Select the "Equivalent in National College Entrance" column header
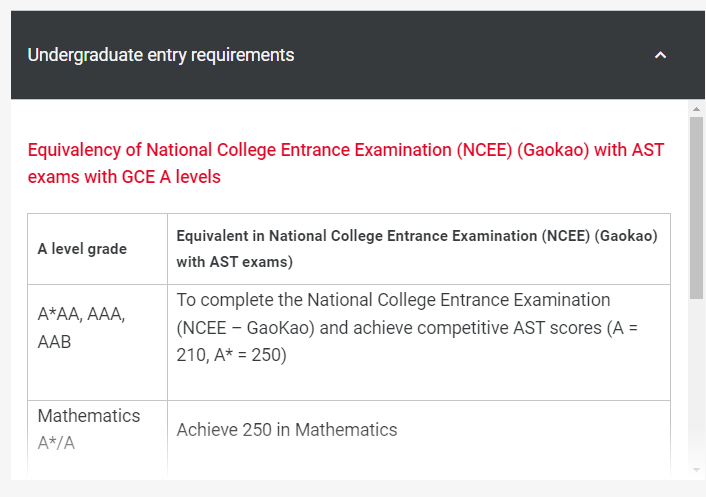The height and width of the screenshot is (497, 706). tap(417, 236)
